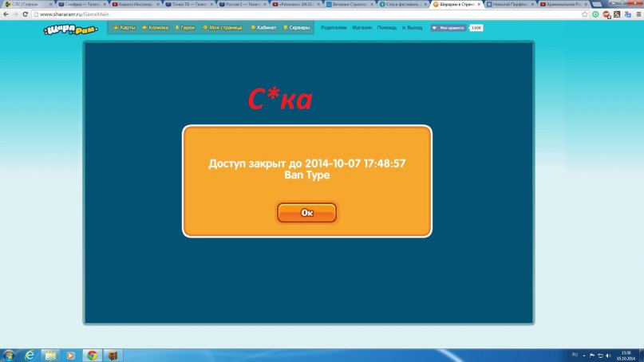Click the taskbar clock showing 15:50
The height and width of the screenshot is (362, 644).
pos(626,356)
